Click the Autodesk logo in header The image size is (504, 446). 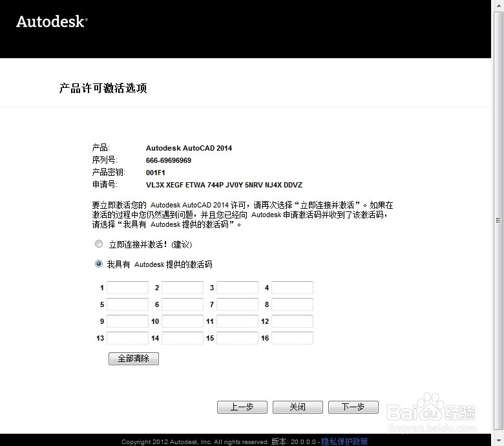[x=52, y=21]
